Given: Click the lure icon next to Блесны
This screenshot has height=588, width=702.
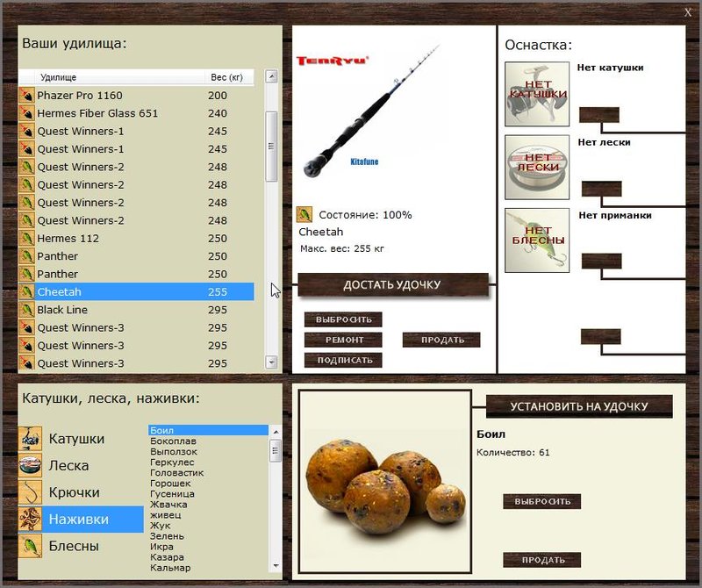Looking at the screenshot, I should point(30,546).
